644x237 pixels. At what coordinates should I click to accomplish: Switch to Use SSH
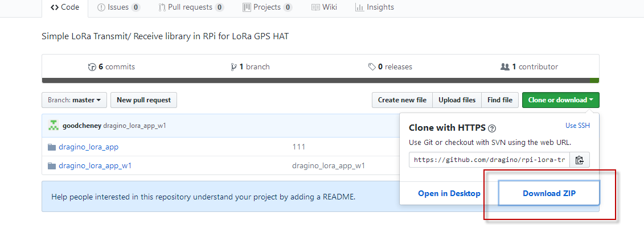[x=577, y=126]
